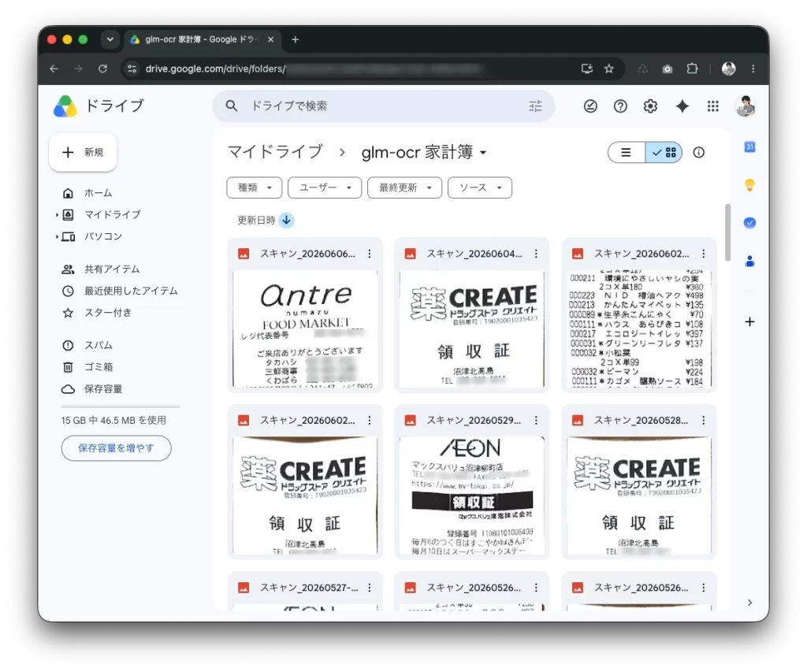Open the antre FOOD MARKET receipt thumbnail
The width and height of the screenshot is (807, 672).
[x=305, y=329]
